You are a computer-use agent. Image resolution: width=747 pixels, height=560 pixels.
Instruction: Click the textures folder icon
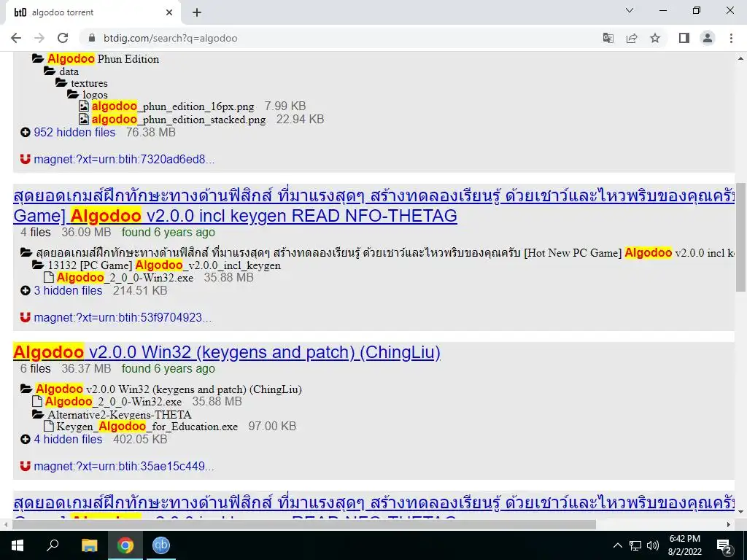click(x=61, y=83)
